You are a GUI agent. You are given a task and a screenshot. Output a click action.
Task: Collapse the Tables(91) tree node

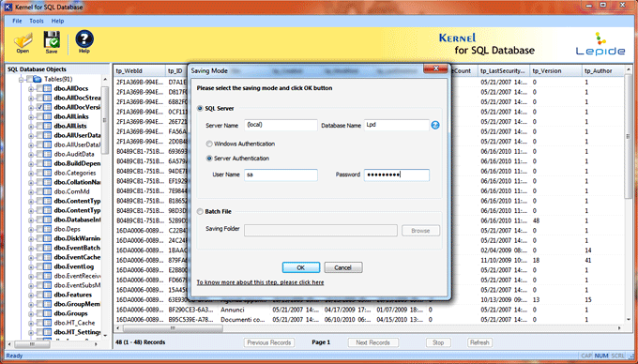coord(21,80)
